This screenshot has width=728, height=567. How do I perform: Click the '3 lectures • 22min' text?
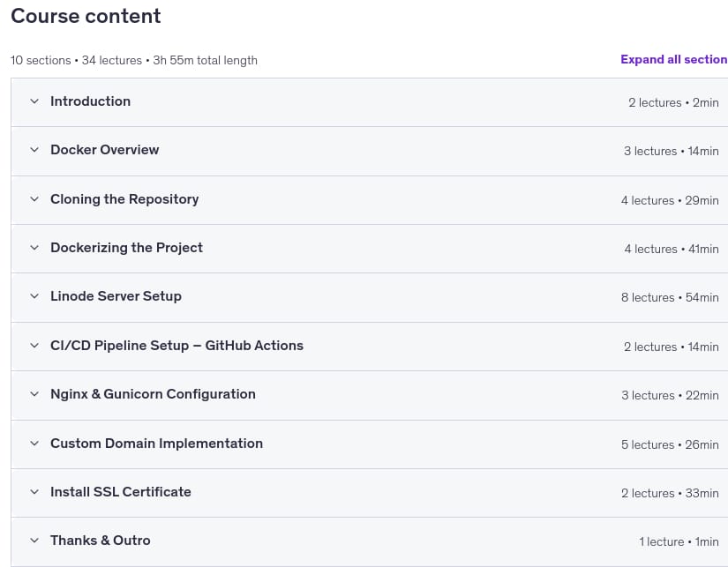(670, 395)
